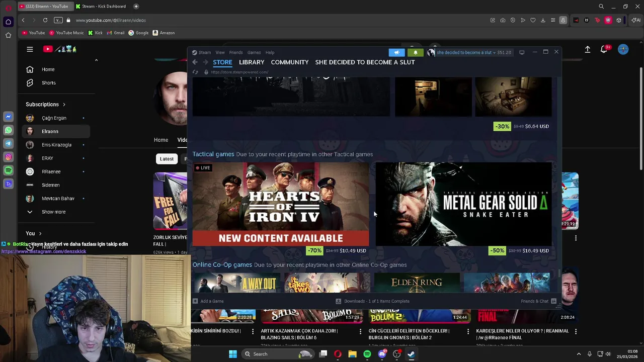The image size is (644, 362).
Task: Open the Steam Games menu
Action: click(254, 52)
